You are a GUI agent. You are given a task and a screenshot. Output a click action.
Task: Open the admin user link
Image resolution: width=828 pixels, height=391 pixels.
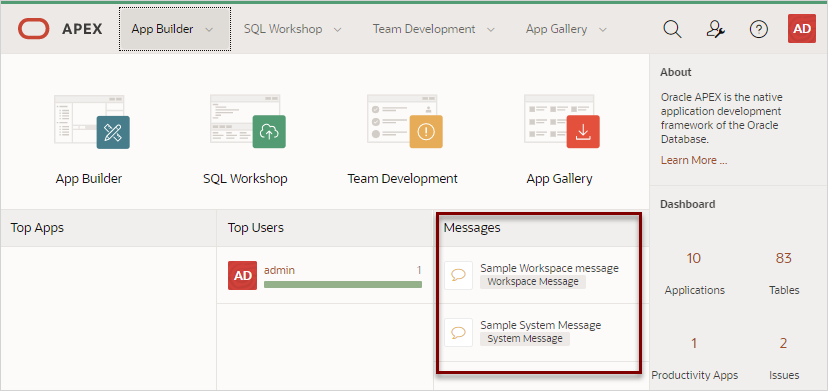[279, 270]
